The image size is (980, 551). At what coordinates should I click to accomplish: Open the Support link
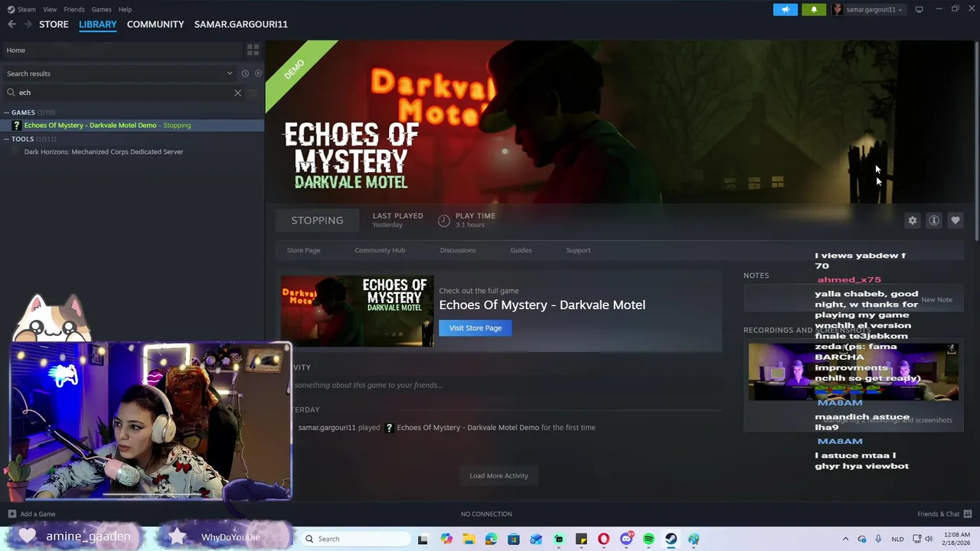tap(578, 250)
